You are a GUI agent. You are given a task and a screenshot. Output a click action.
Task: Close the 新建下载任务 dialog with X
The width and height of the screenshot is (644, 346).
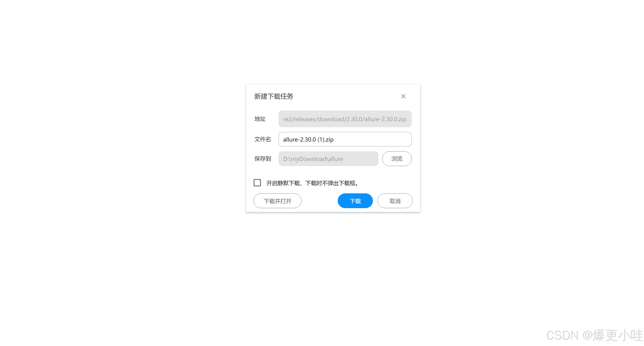click(403, 96)
